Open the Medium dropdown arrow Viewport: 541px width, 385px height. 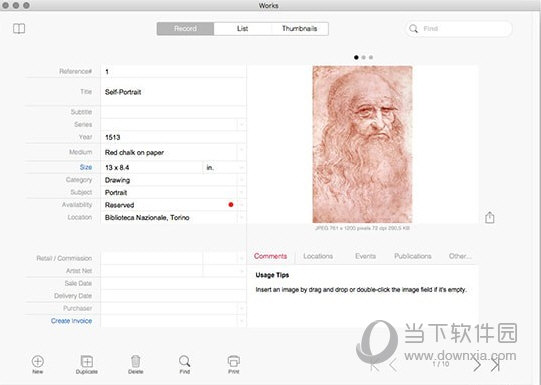(242, 151)
